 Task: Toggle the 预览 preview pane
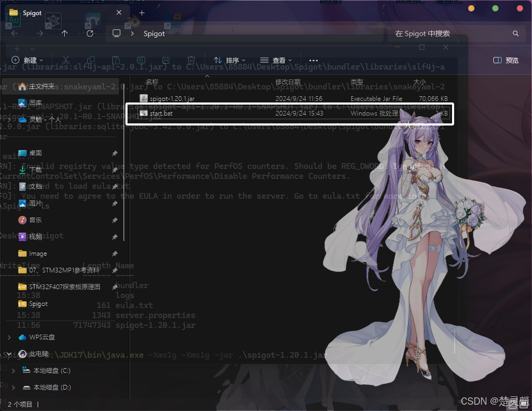[506, 60]
